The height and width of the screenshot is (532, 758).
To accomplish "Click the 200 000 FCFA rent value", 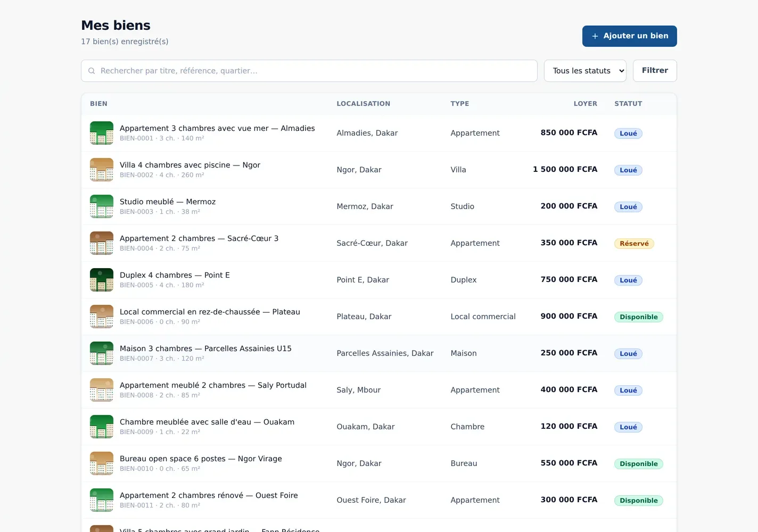I will click(569, 206).
